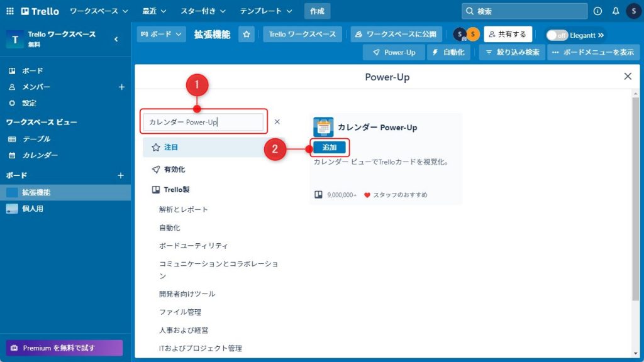This screenshot has width=644, height=362.
Task: Open the notifications bell
Action: tap(616, 11)
